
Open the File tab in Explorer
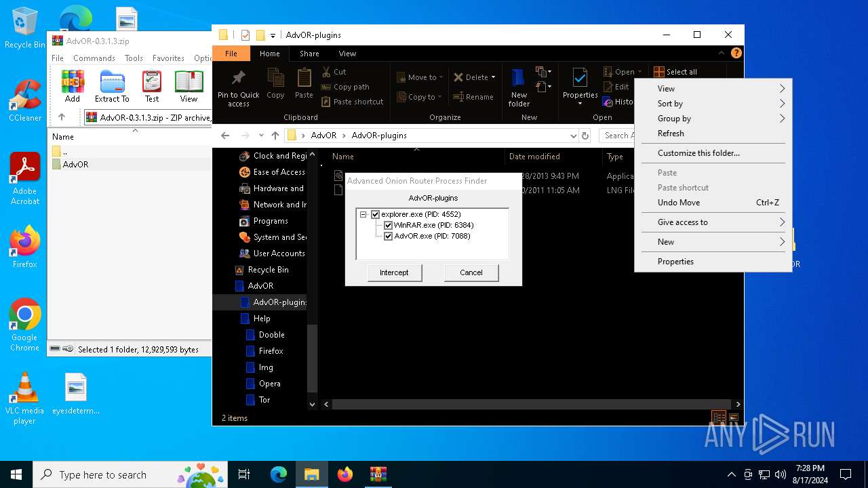pos(231,54)
